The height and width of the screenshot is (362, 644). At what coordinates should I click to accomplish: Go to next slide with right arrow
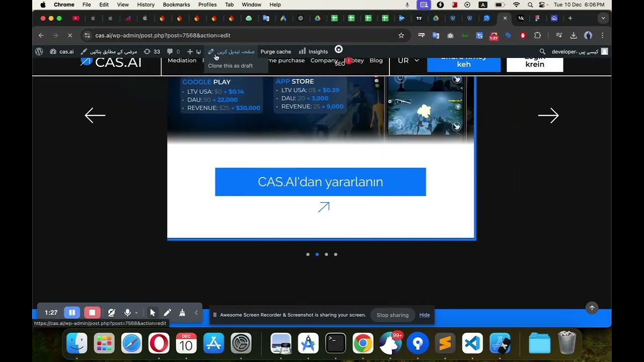tap(548, 115)
